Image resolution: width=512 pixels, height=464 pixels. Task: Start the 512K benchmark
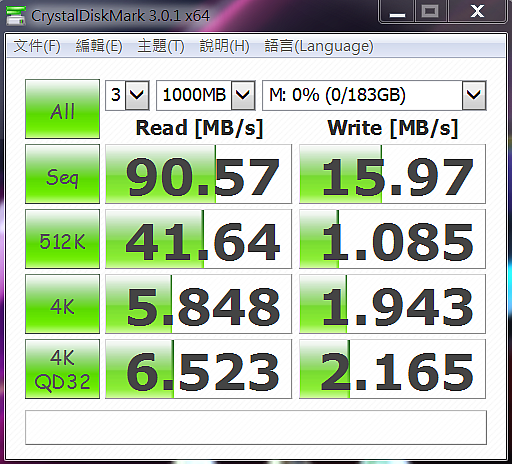62,239
